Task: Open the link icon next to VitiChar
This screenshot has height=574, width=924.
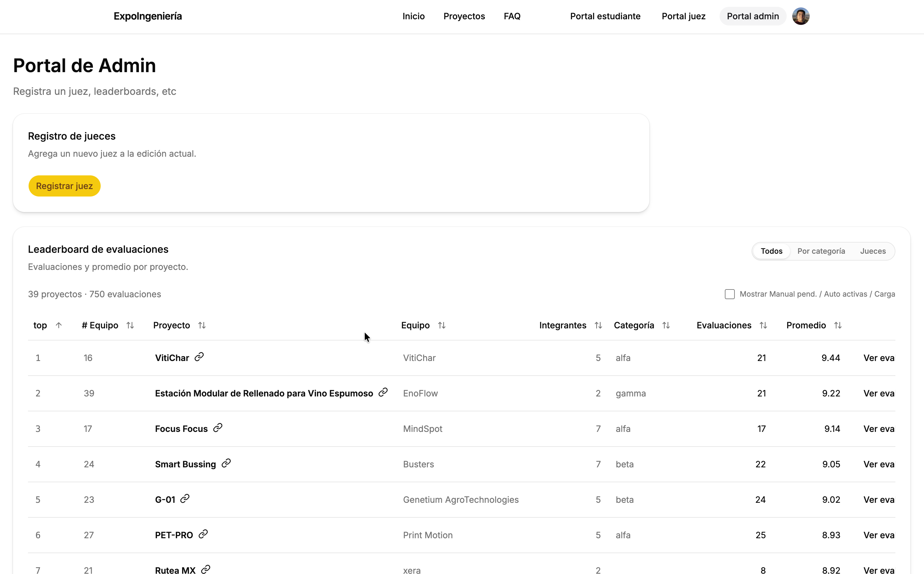Action: (199, 357)
